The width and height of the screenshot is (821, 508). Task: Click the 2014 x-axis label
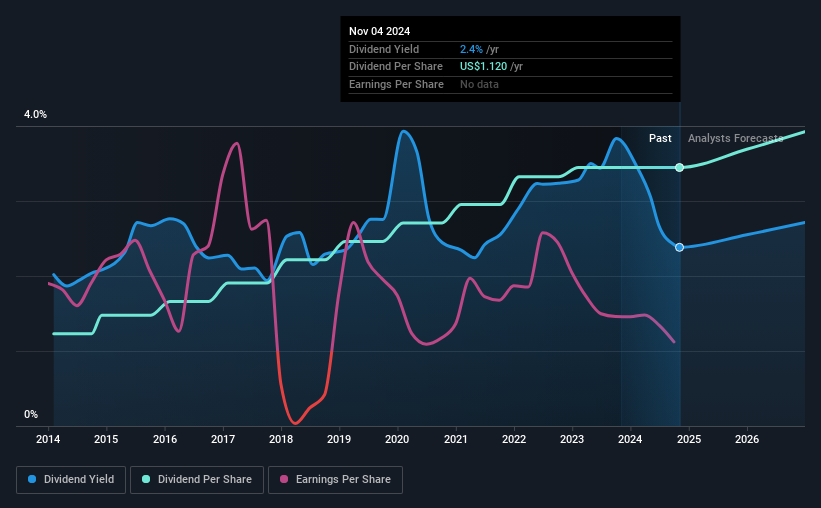point(48,439)
